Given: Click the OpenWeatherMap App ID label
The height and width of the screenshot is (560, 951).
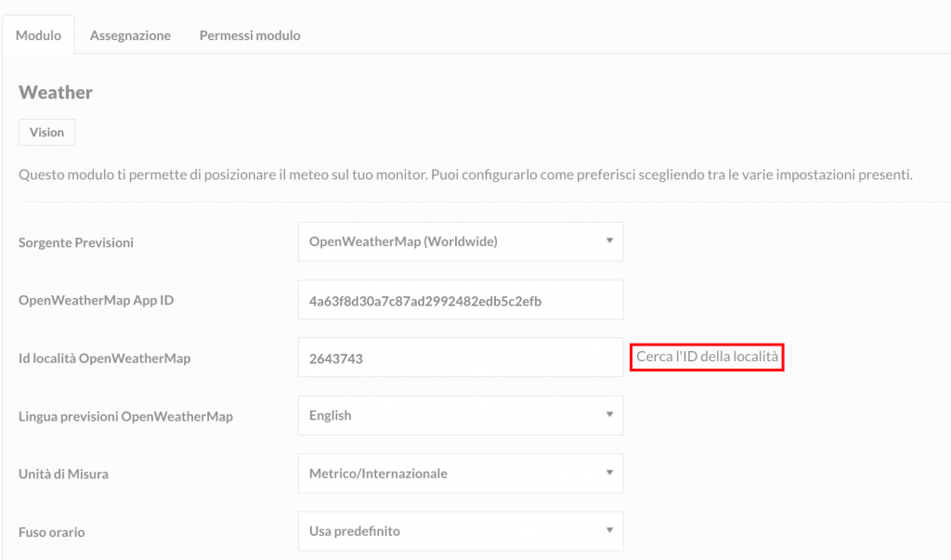Looking at the screenshot, I should coord(96,300).
